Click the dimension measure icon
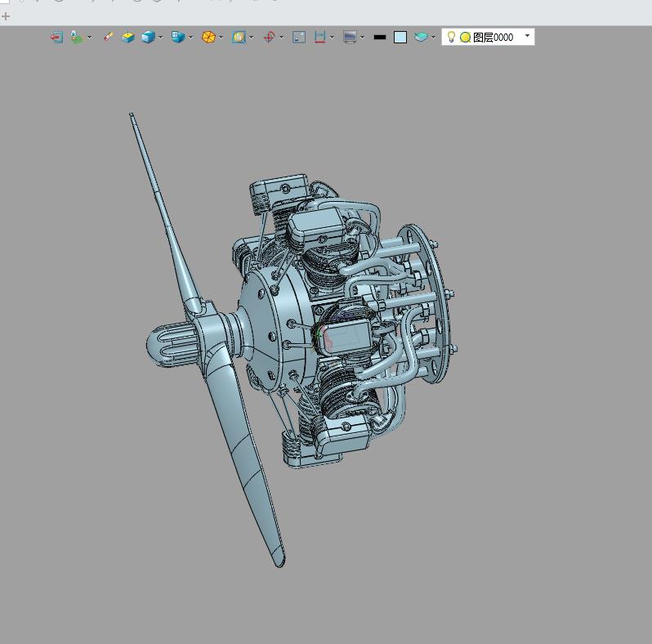This screenshot has height=644, width=652. [319, 38]
